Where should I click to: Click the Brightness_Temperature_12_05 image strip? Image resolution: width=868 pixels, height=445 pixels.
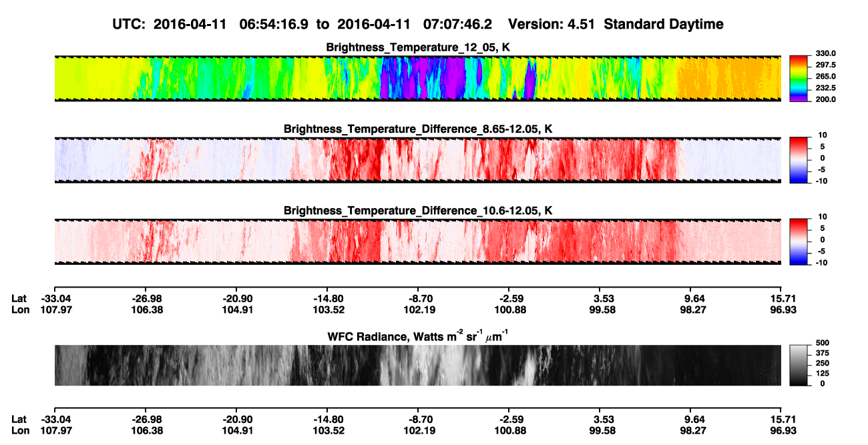pyautogui.click(x=417, y=78)
